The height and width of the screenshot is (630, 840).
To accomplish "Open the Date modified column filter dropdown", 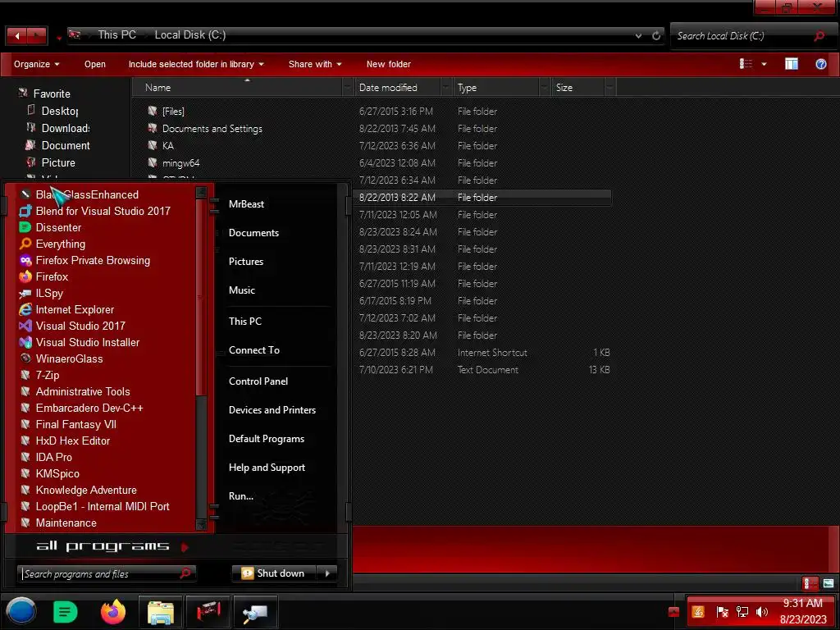I will (445, 87).
